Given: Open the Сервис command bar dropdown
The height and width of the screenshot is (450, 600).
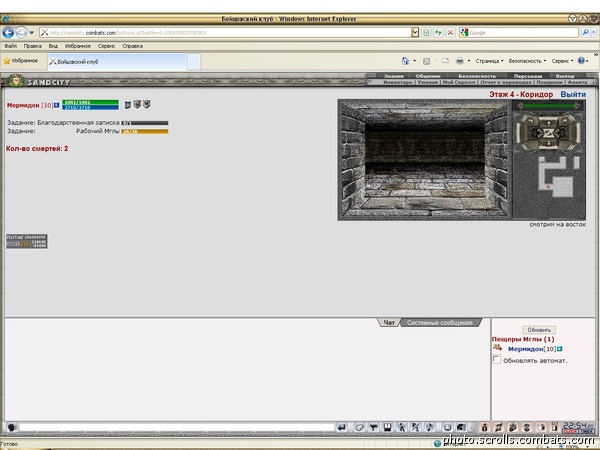Looking at the screenshot, I should point(562,61).
